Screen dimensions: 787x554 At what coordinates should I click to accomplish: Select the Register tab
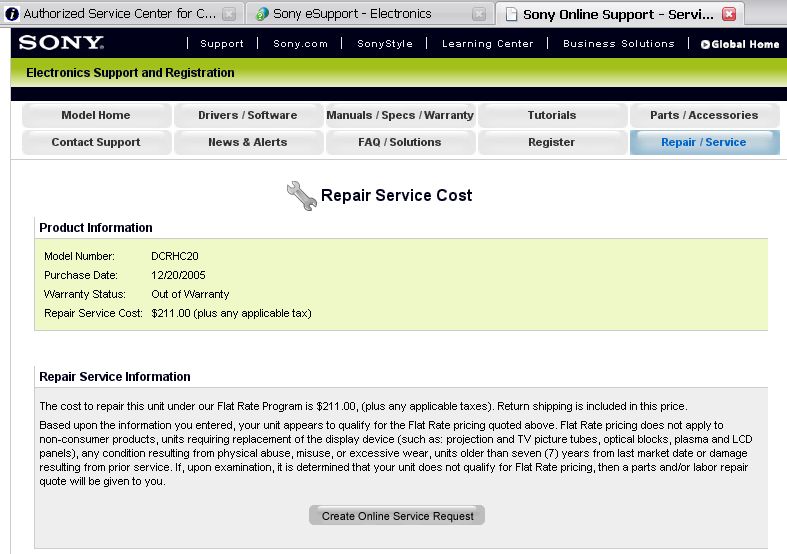(x=552, y=143)
